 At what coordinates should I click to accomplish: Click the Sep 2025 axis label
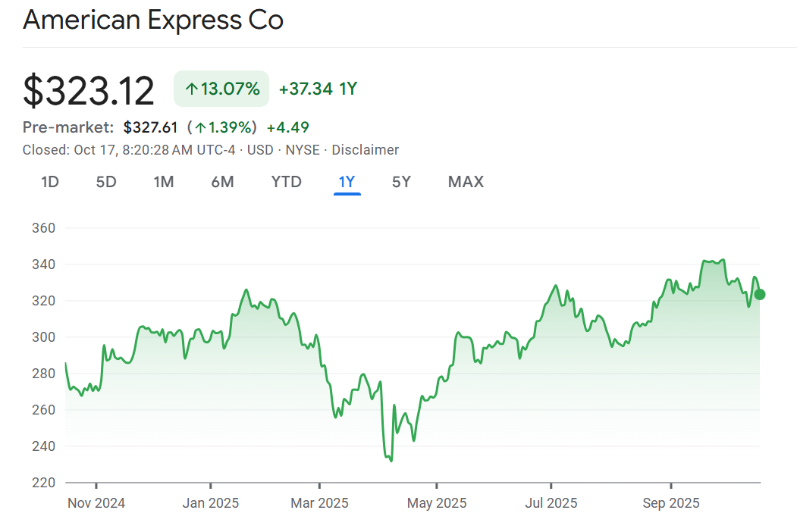point(671,503)
